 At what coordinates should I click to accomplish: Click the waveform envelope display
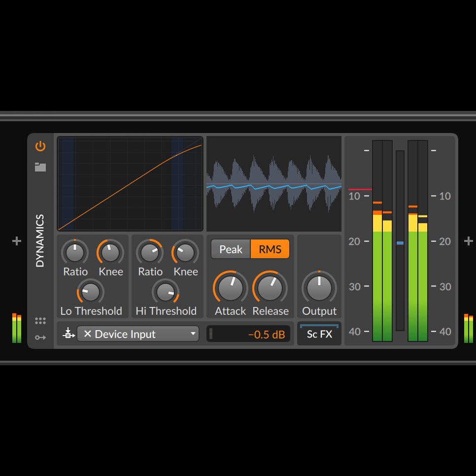click(x=274, y=184)
